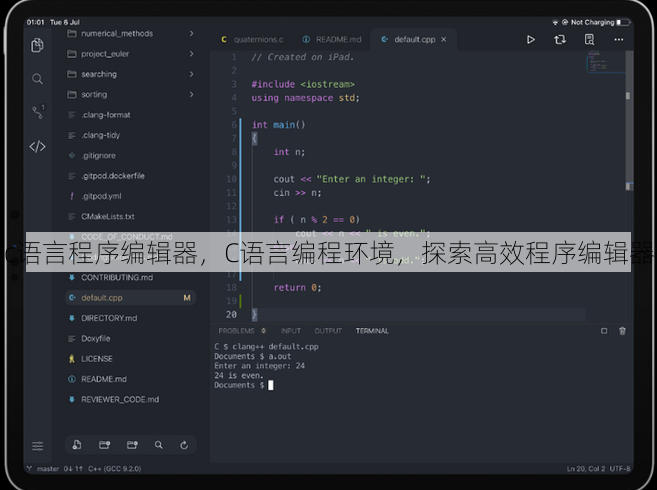Click the Wi-Fi icon in iPad status bar
The height and width of the screenshot is (490, 657).
pos(555,22)
